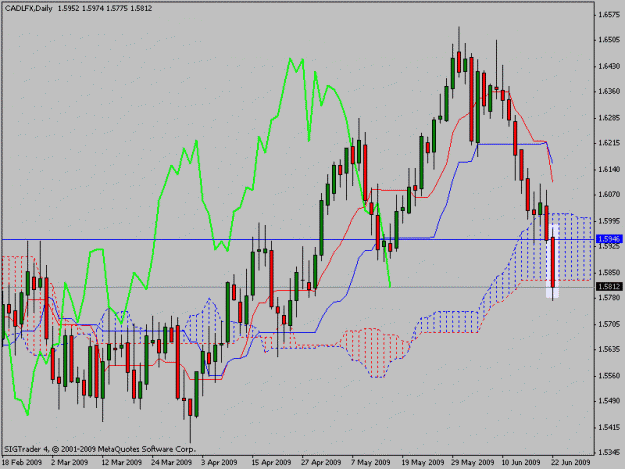Click the 29 May 2009 date label

coord(473,462)
